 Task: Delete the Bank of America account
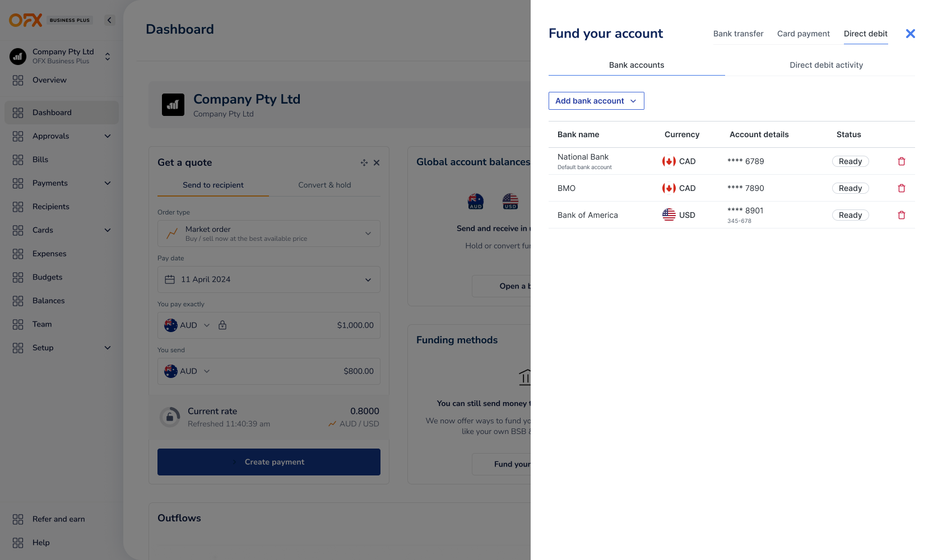[x=902, y=215]
